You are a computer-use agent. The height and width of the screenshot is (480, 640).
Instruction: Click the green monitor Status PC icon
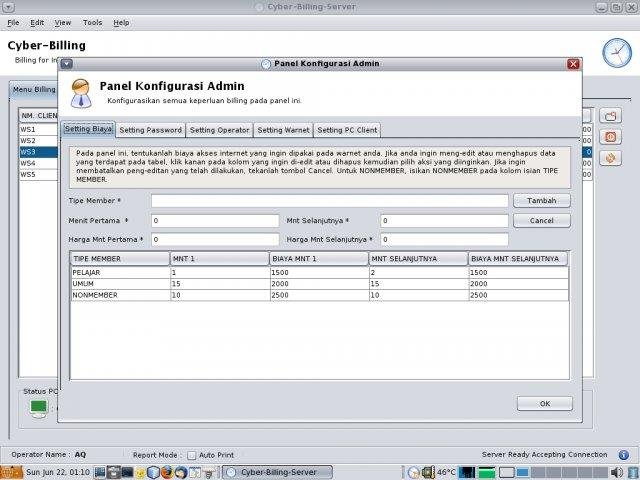(38, 406)
